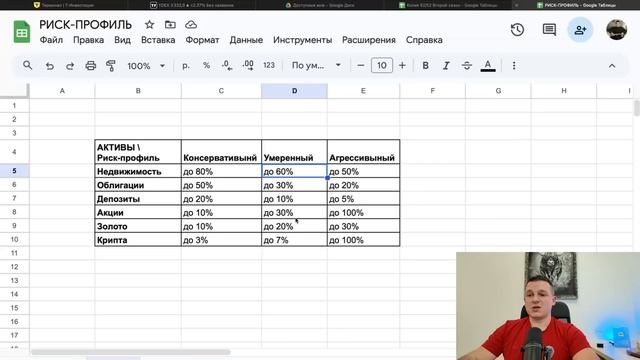Viewport: 640px width, 360px height.
Task: Increase the font size
Action: tap(402, 66)
